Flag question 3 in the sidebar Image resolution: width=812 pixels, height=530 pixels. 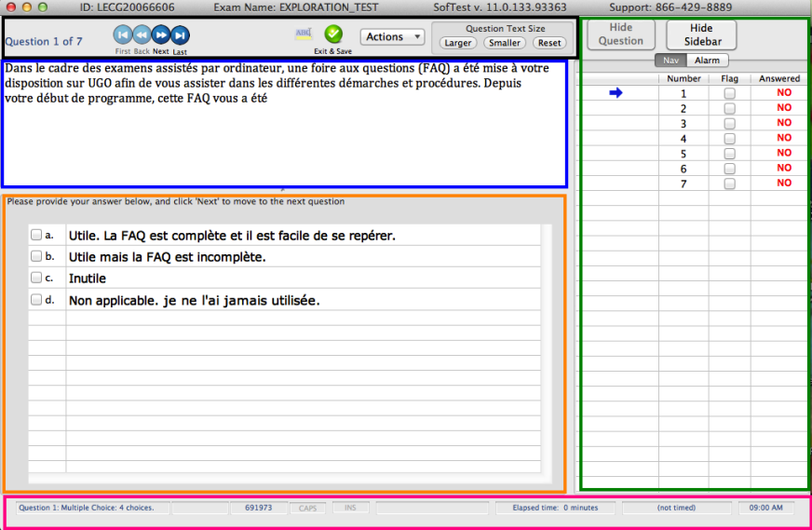coord(730,123)
